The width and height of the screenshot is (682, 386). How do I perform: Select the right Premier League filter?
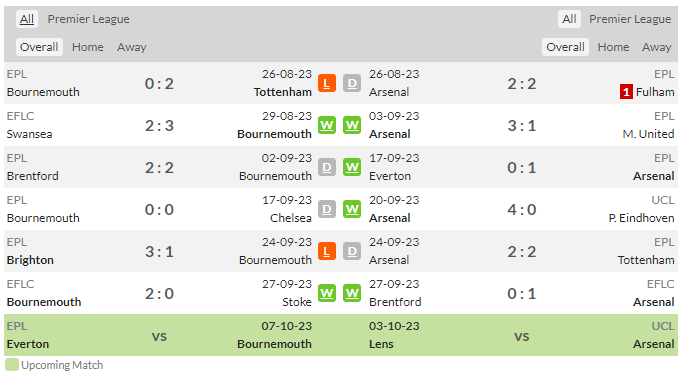[x=630, y=19]
